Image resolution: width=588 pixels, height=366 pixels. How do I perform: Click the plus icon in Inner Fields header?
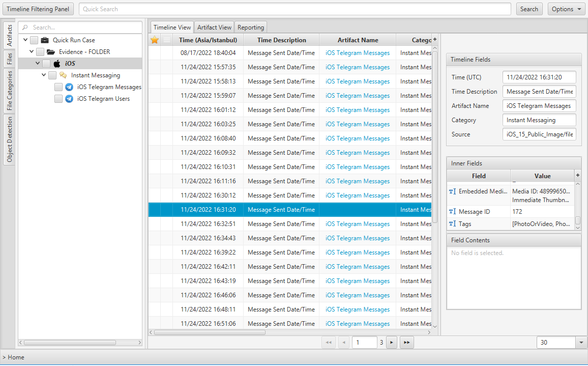pyautogui.click(x=577, y=175)
